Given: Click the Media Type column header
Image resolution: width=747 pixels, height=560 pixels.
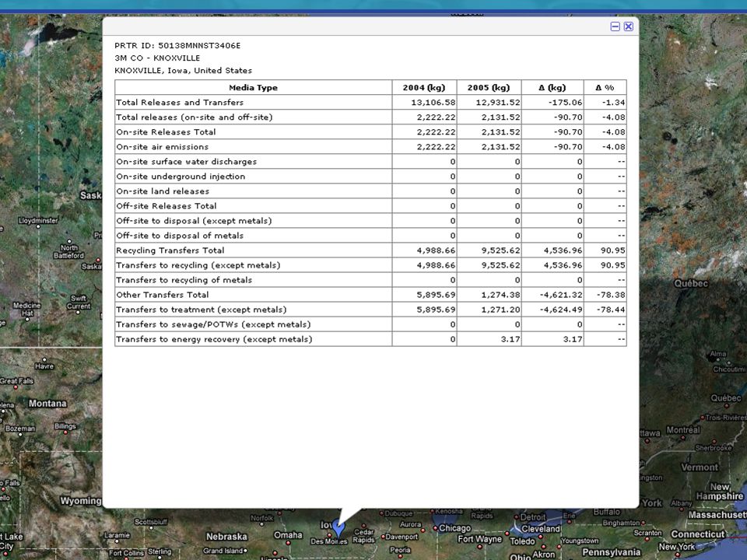Looking at the screenshot, I should pyautogui.click(x=253, y=88).
